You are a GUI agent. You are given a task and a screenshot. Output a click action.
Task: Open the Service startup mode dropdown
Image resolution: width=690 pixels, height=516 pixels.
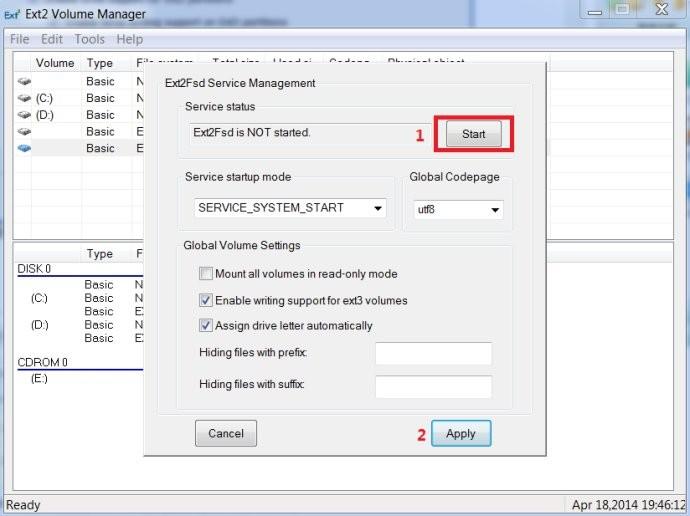click(x=290, y=208)
